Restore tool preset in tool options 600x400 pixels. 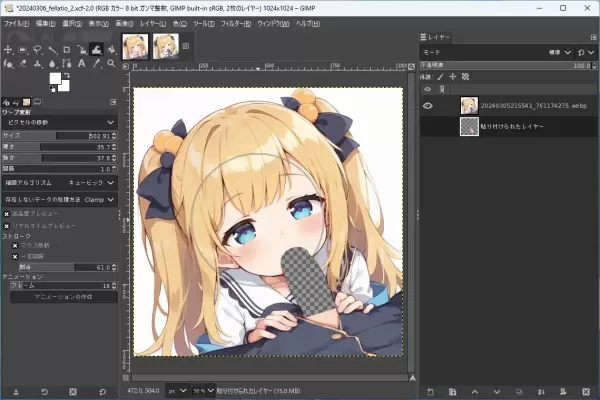click(44, 392)
